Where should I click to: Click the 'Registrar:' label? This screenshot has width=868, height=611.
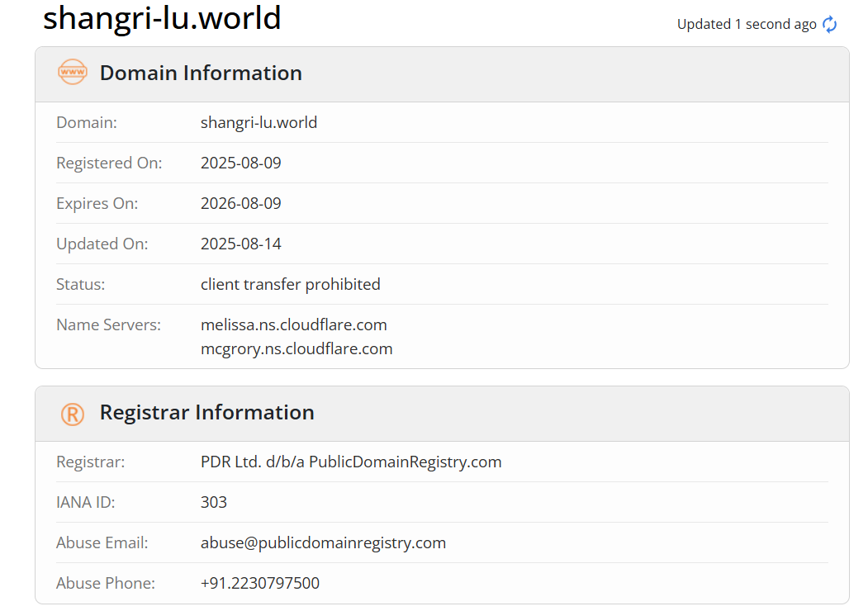(x=90, y=462)
